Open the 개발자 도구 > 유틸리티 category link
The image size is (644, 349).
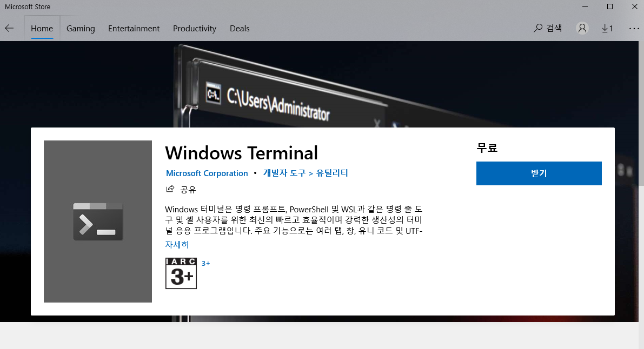(305, 173)
